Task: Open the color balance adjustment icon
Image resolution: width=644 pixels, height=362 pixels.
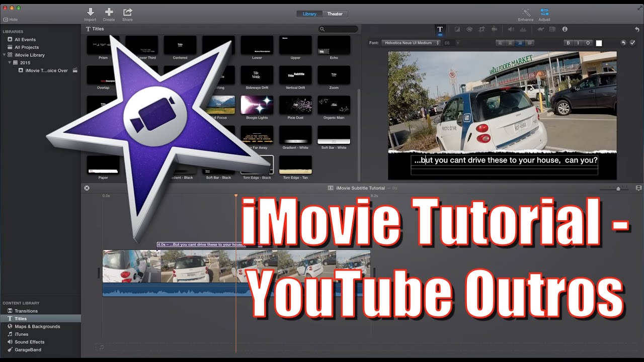Action: 457,30
